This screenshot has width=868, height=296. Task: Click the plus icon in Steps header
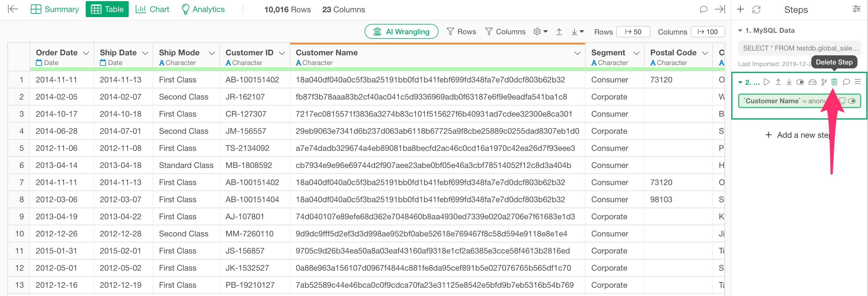click(x=740, y=9)
